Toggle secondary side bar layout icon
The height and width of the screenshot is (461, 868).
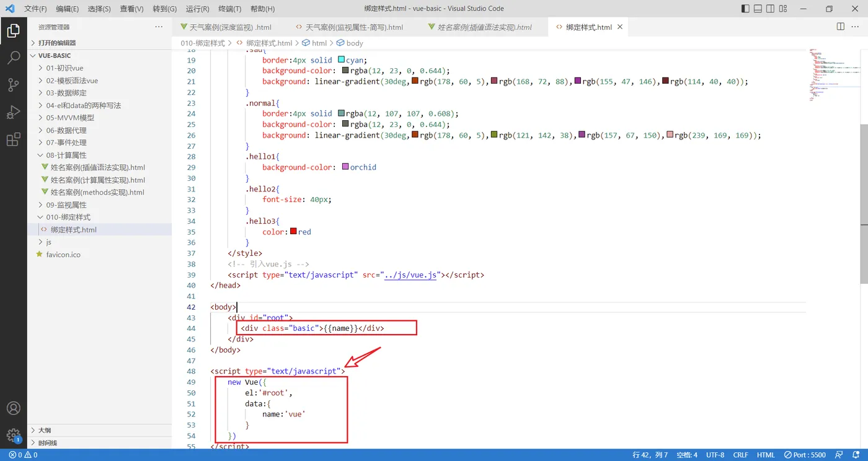[x=770, y=9]
